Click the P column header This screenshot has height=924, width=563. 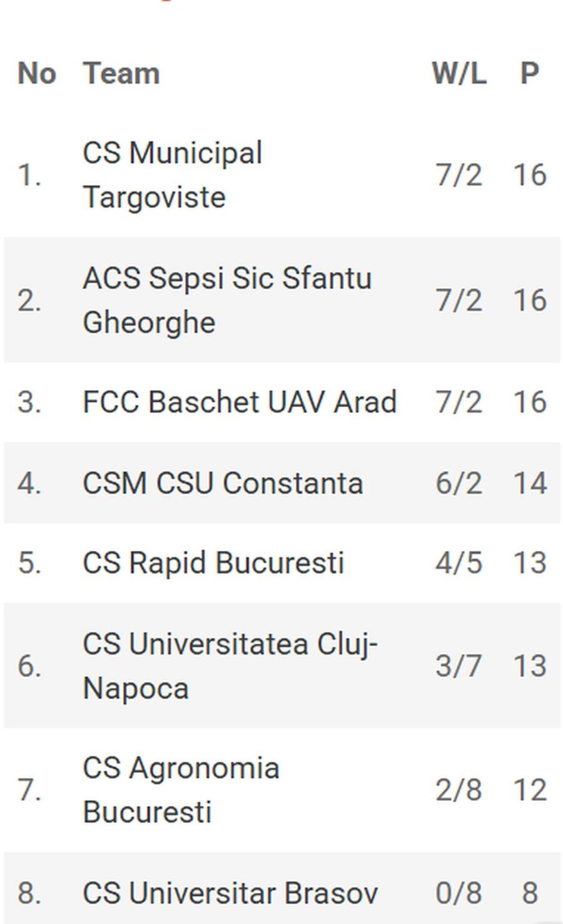(530, 73)
